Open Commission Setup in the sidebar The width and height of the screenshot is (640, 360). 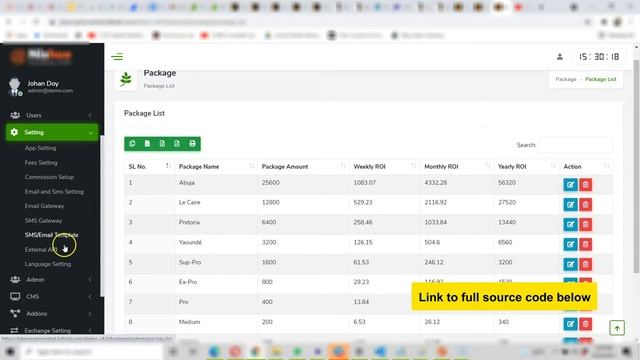(x=49, y=177)
